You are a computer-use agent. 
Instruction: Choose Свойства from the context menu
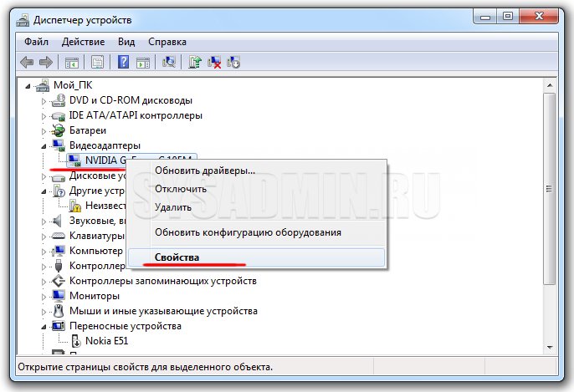point(172,257)
